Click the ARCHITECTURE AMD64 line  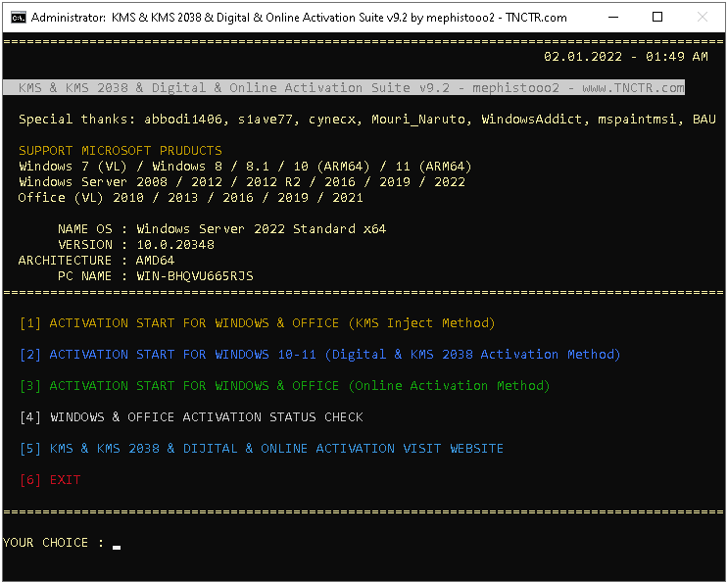tap(97, 261)
